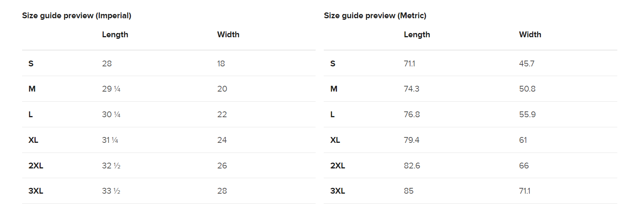
Task: Select the 2XL row label in Metric table
Action: (x=338, y=166)
